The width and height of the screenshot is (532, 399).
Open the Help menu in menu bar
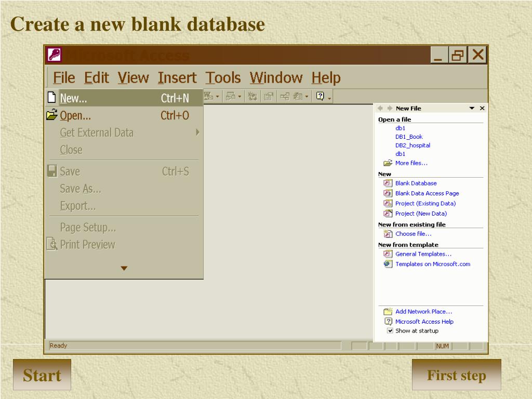(326, 78)
